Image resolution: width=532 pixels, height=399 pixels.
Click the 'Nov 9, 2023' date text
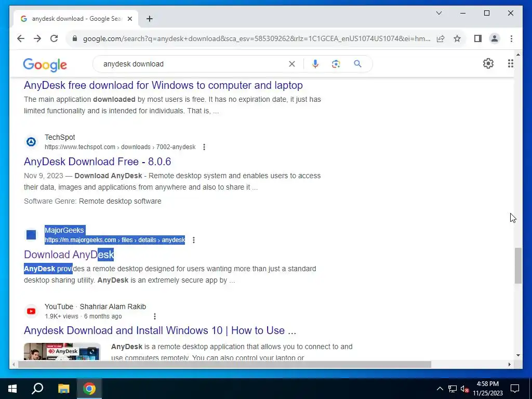(44, 176)
